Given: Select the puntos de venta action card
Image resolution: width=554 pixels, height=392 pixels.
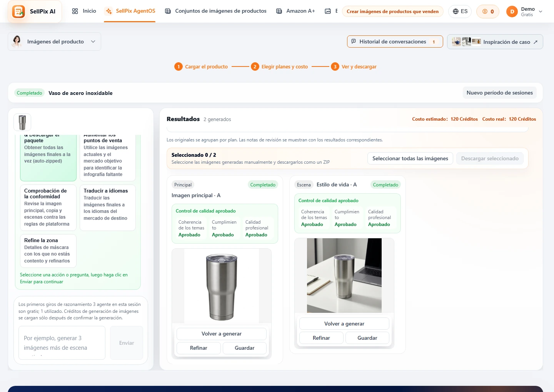Looking at the screenshot, I should (108, 158).
